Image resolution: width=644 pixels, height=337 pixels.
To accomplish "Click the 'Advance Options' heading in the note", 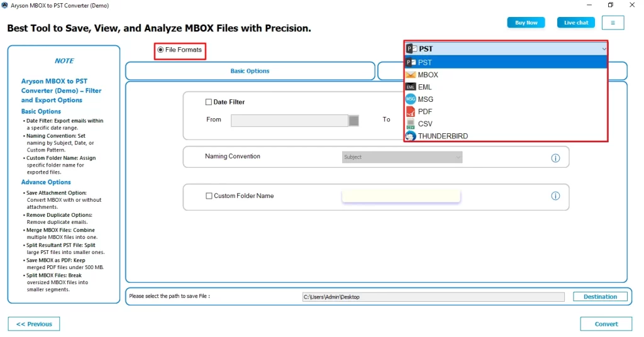I will 46,182.
